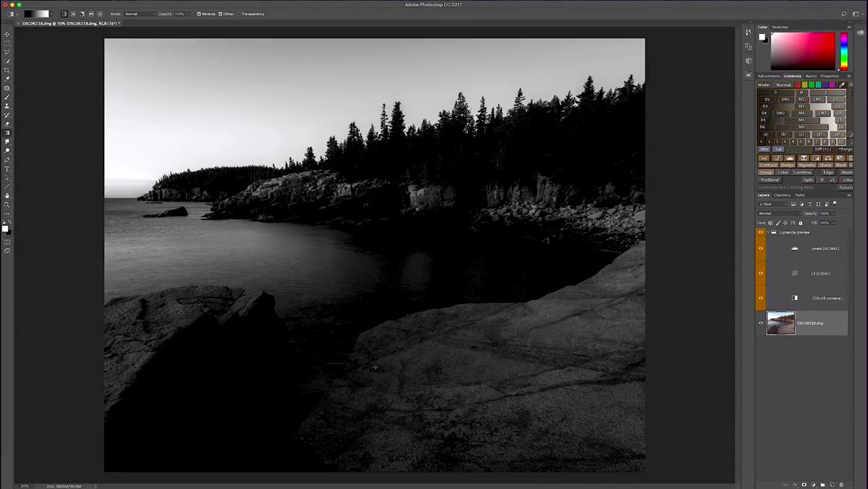The width and height of the screenshot is (868, 489).
Task: Collapse the Lumenzia preview group
Action: [768, 232]
